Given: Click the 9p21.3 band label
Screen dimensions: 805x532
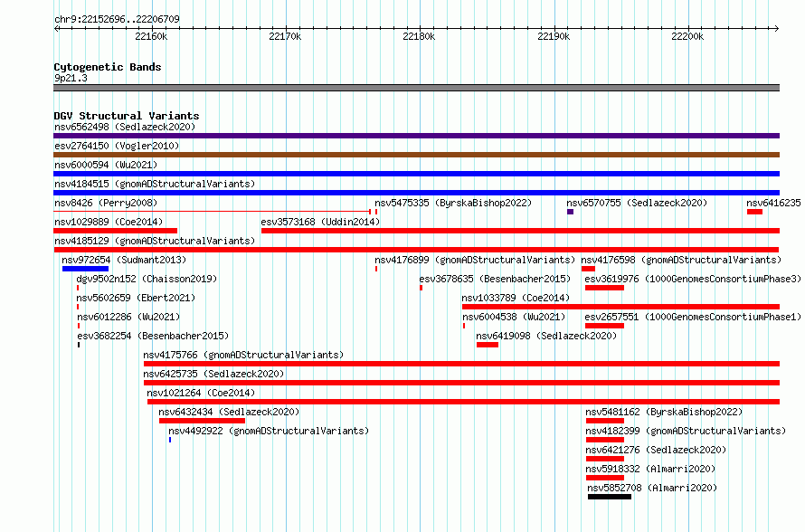Looking at the screenshot, I should tap(71, 78).
